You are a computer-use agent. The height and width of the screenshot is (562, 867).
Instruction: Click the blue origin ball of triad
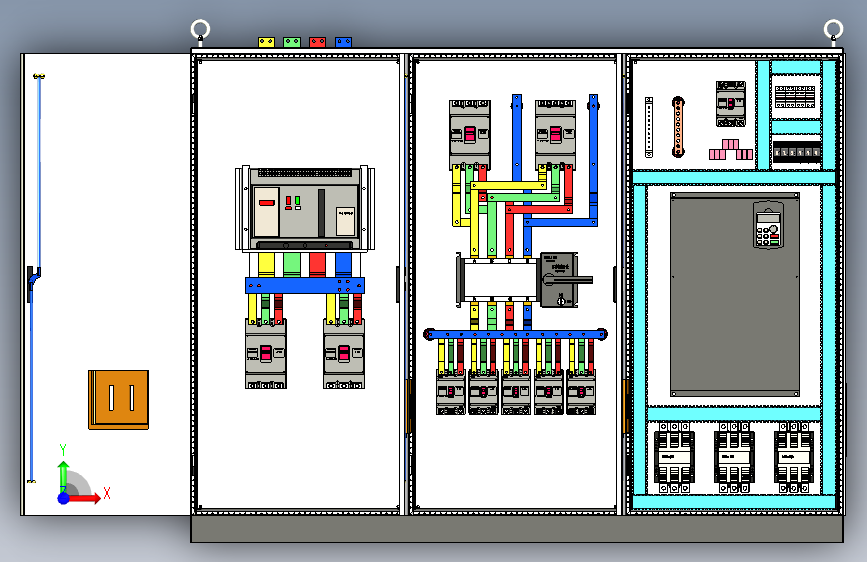point(64,498)
